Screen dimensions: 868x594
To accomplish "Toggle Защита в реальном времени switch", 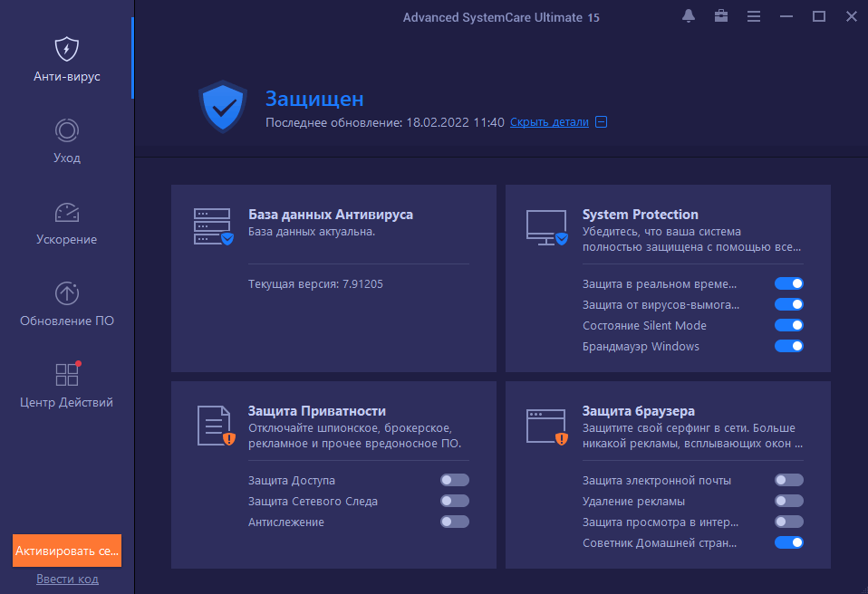I will [x=789, y=283].
